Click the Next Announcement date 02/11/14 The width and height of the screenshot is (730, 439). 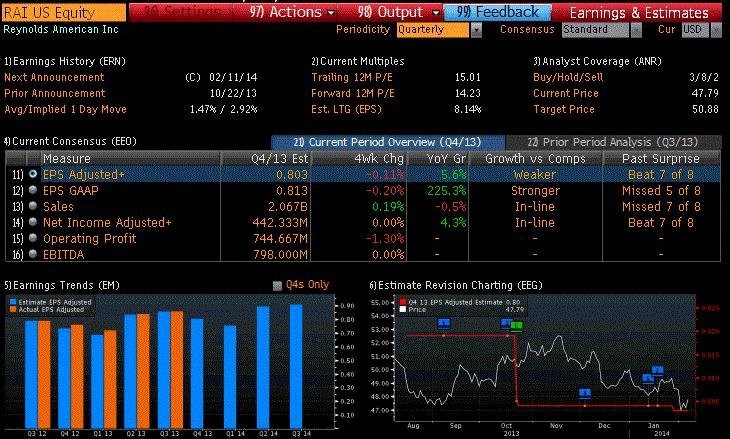point(233,77)
